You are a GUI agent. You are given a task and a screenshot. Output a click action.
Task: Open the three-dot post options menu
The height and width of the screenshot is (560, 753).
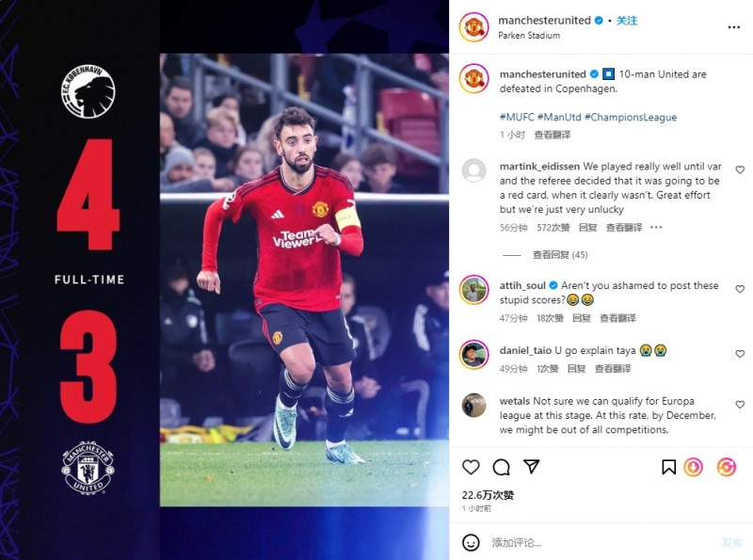tap(734, 27)
